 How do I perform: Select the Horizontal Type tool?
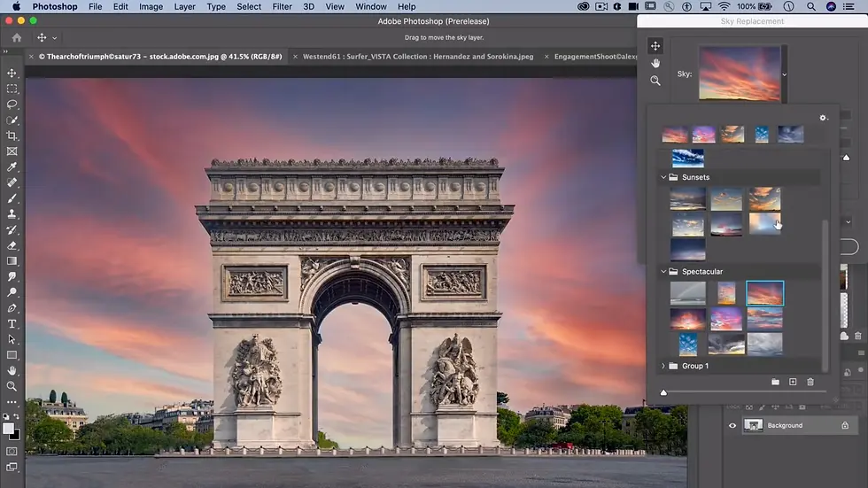point(12,323)
